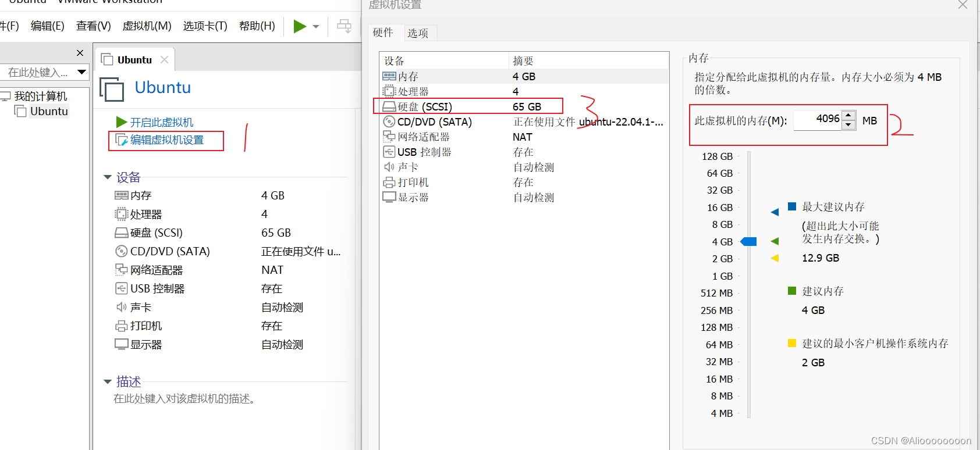Click the 128 GB label on memory scale
Screen dimensions: 980x450
(717, 156)
